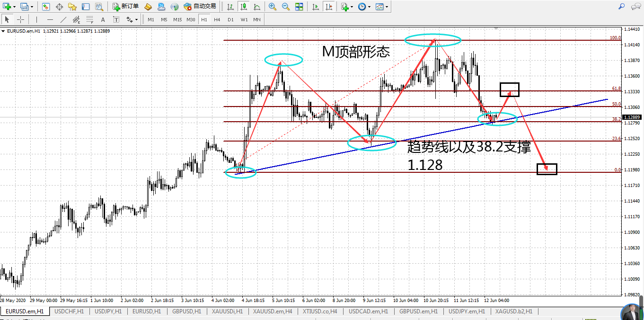Open the Data Window crosshair-circle icon
The image size is (644, 320).
click(59, 7)
